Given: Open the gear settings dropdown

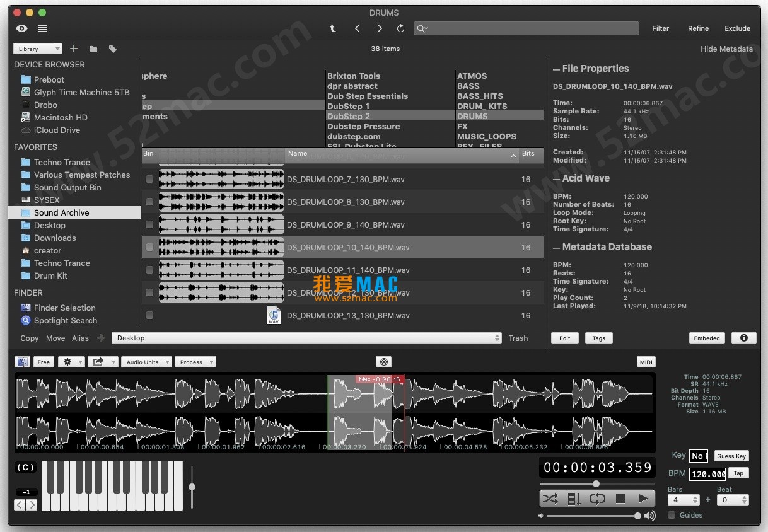Looking at the screenshot, I should pos(71,362).
